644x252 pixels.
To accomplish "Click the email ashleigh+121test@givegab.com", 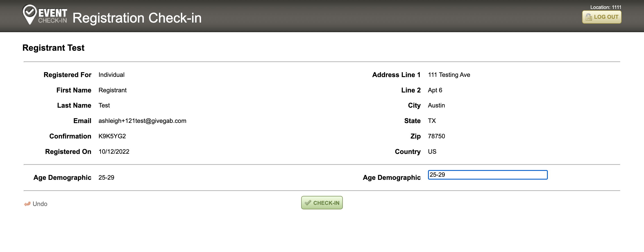I will pos(142,121).
